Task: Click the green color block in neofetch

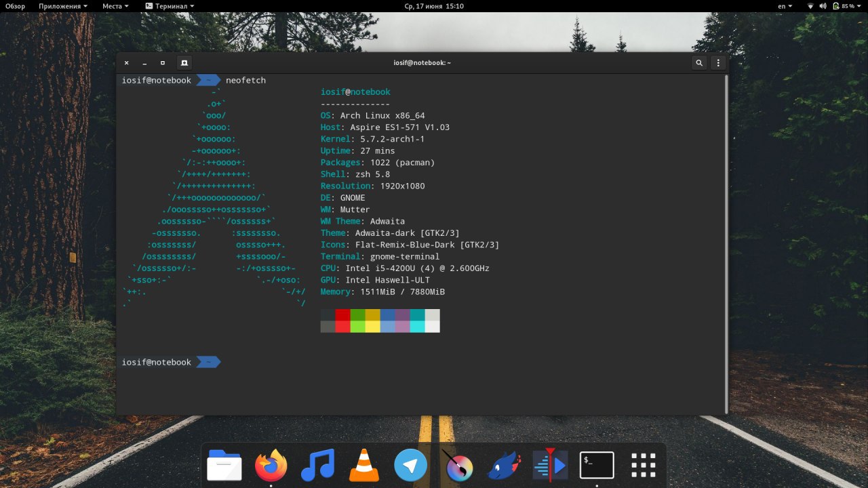Action: click(358, 315)
